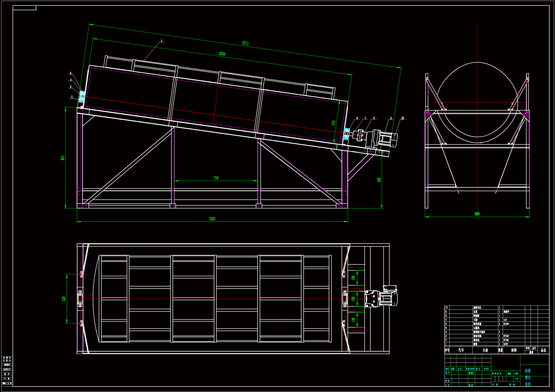
Task: Click part balloon number 1 on drum
Action: pyautogui.click(x=162, y=41)
